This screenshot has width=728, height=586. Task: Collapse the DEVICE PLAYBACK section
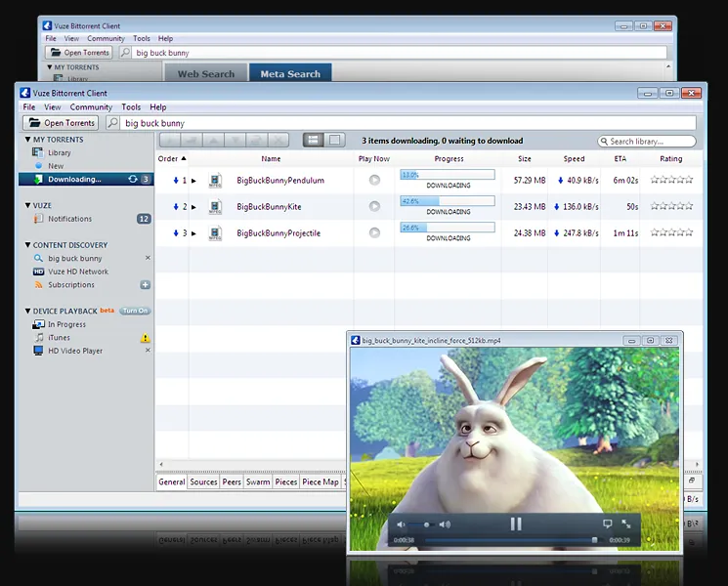(28, 311)
